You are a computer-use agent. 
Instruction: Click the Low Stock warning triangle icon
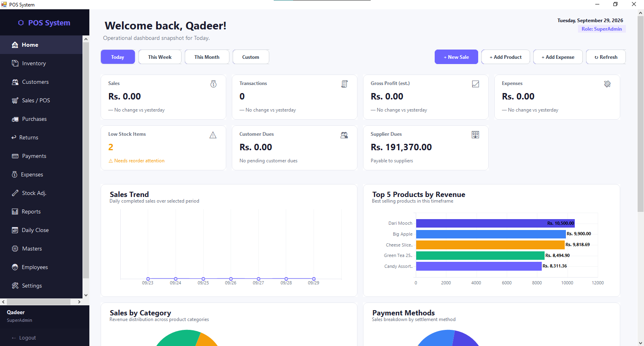click(x=213, y=135)
